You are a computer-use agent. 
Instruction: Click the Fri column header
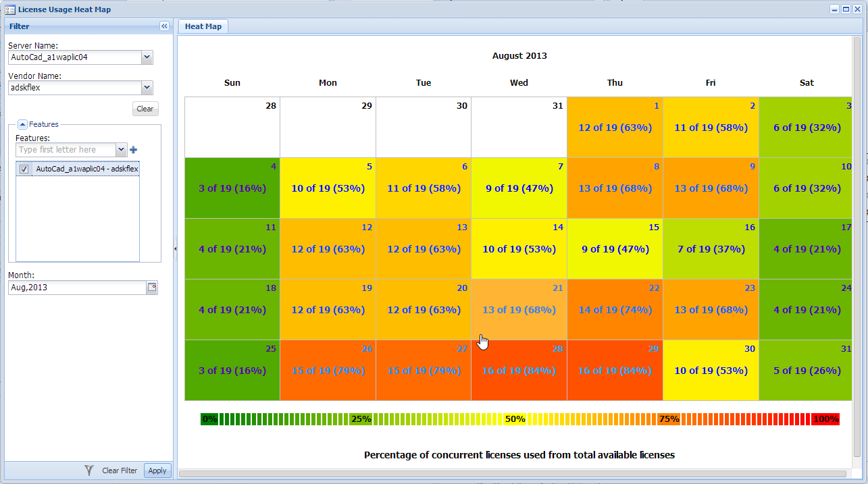[711, 83]
